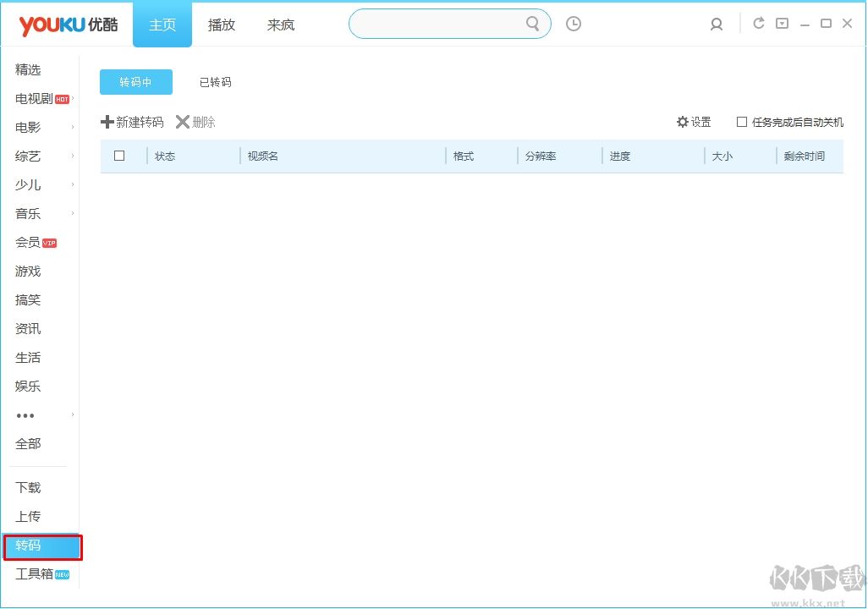This screenshot has height=609, width=868.
Task: Select 工具箱 in the sidebar
Action: point(34,573)
